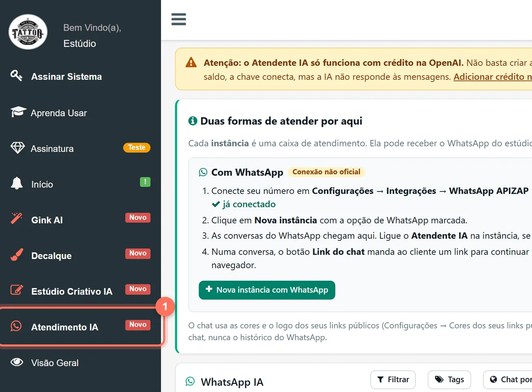
Task: Click the warning triangle icon in alert
Action: (191, 63)
